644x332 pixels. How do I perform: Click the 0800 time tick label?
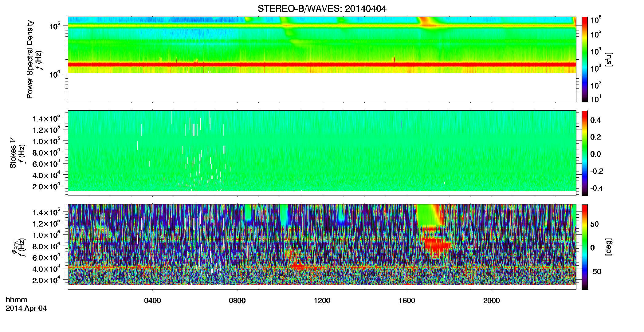click(237, 301)
